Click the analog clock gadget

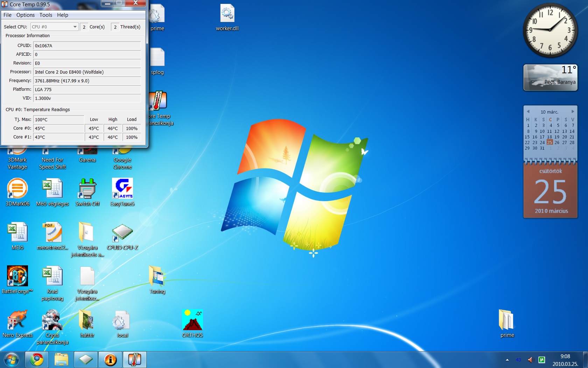(x=551, y=30)
